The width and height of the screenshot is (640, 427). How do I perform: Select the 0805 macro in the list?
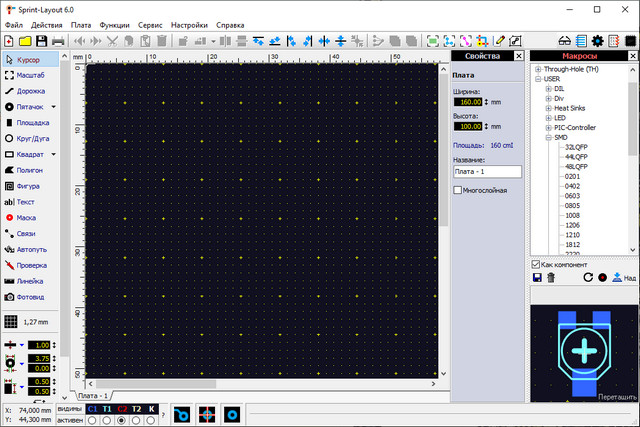tap(572, 205)
